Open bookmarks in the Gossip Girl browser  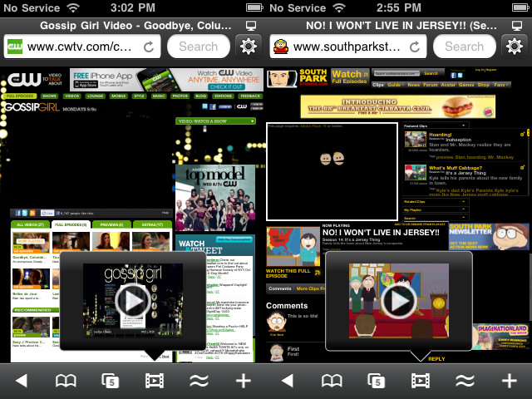tap(66, 381)
